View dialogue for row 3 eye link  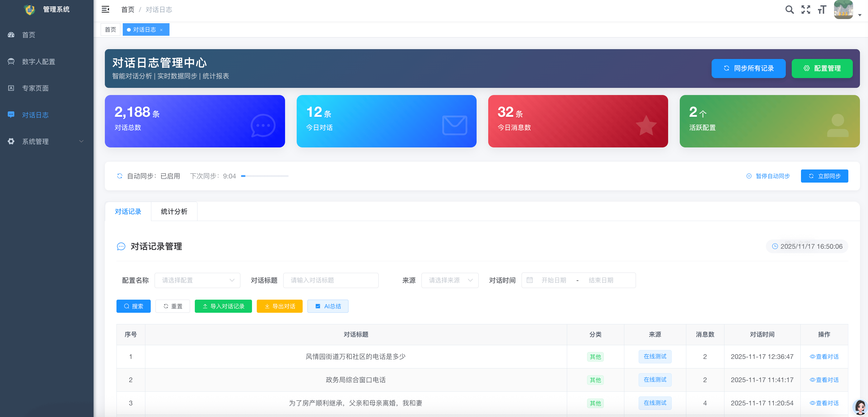(x=824, y=403)
